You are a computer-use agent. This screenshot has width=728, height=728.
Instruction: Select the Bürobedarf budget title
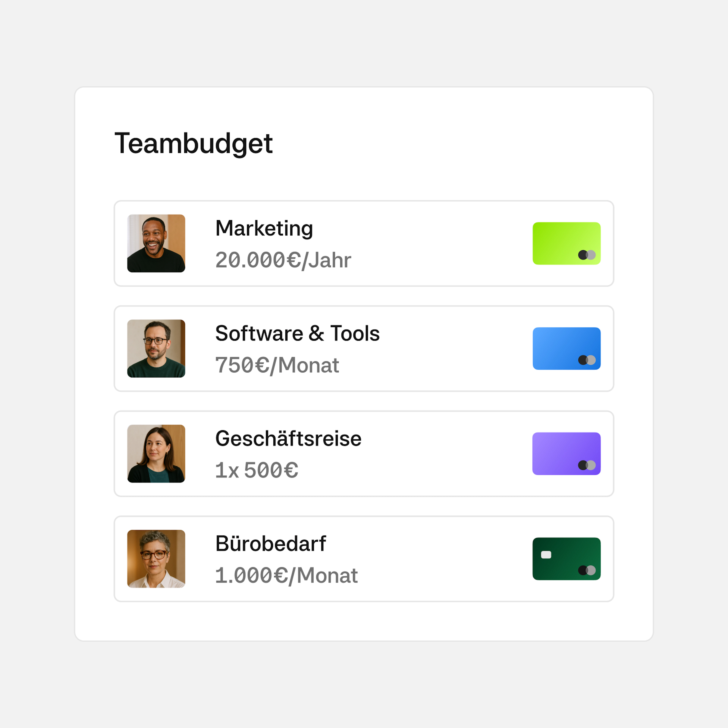271,543
